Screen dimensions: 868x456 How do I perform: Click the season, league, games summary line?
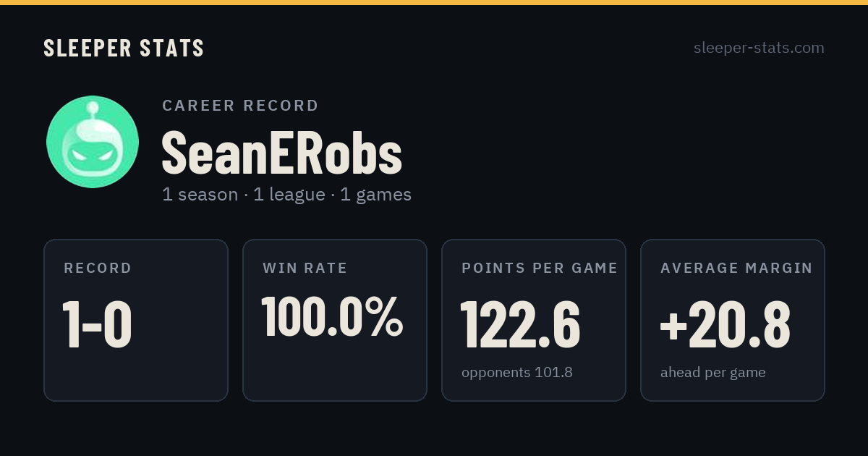pyautogui.click(x=286, y=195)
